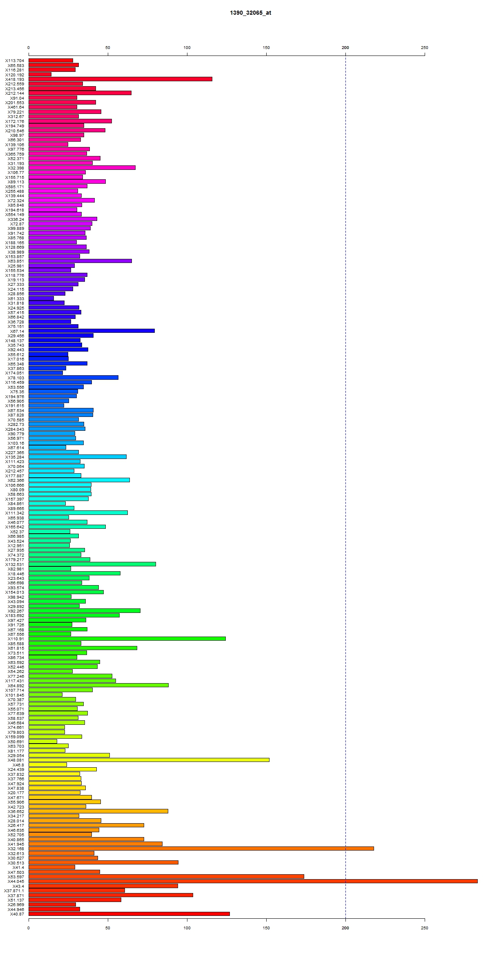Select the X64.892 label
This screenshot has height=980, width=490.
(x=16, y=686)
